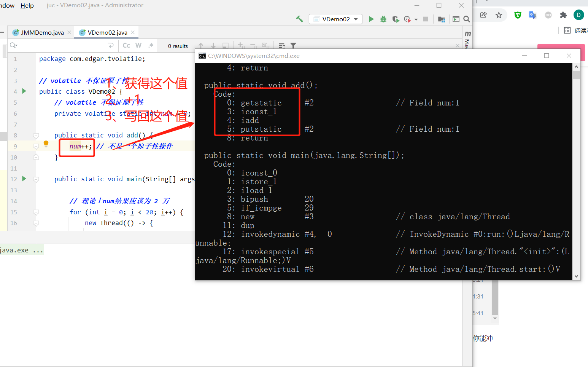Run VDemo02 with the green play icon
This screenshot has width=588, height=367.
371,19
